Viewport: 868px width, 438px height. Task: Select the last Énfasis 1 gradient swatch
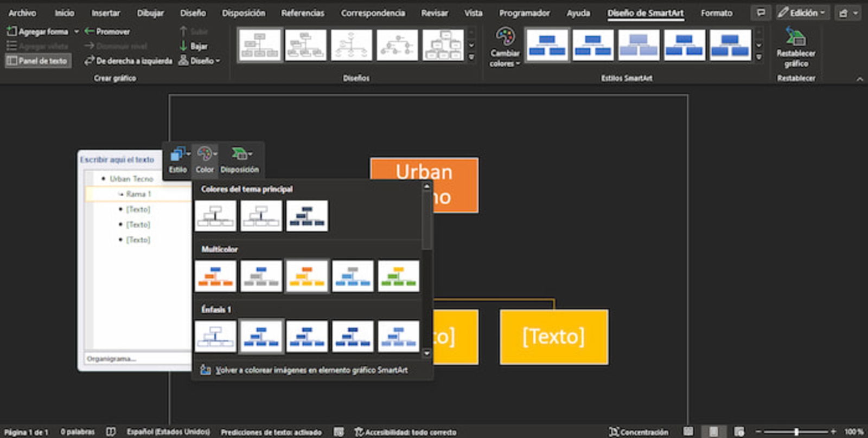[x=398, y=336]
